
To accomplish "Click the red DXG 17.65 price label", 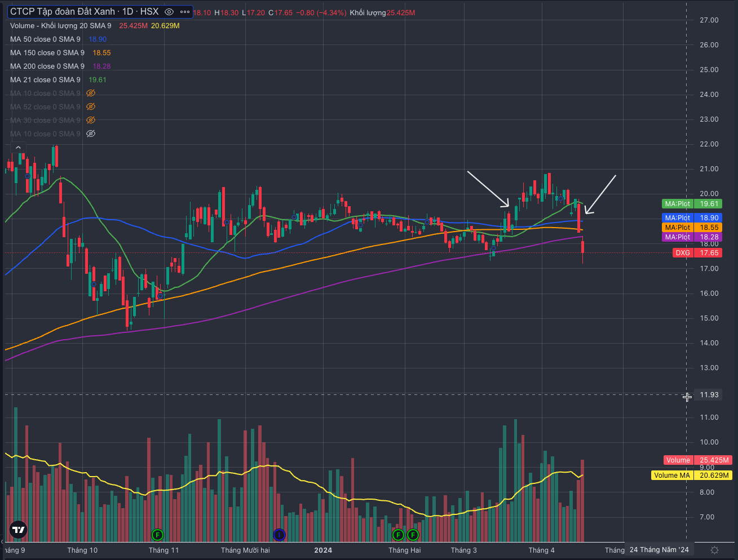I will 697,253.
